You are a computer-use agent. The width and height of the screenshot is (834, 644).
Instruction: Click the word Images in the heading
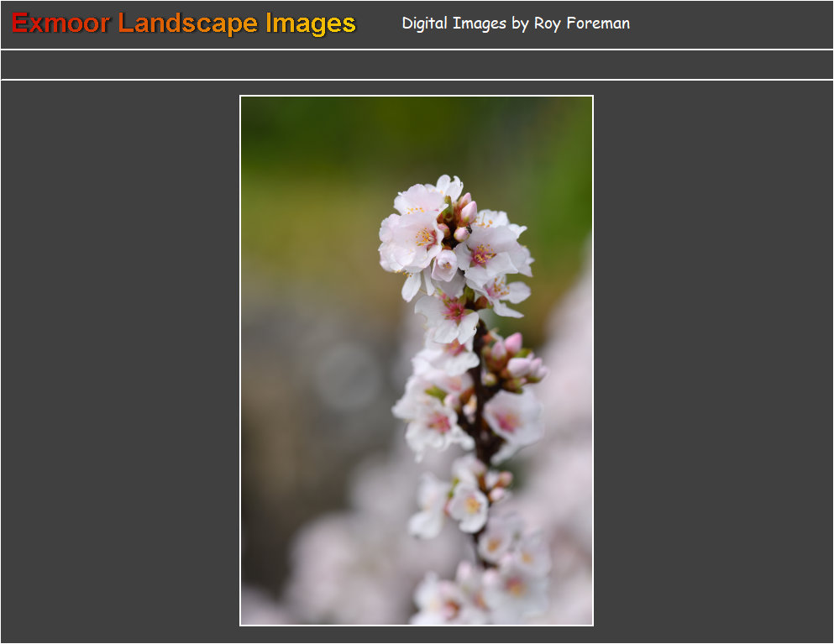click(x=311, y=24)
